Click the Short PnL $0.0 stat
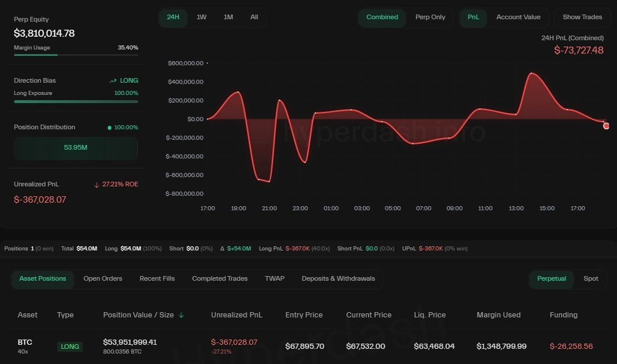The height and width of the screenshot is (364, 617). pyautogui.click(x=366, y=249)
